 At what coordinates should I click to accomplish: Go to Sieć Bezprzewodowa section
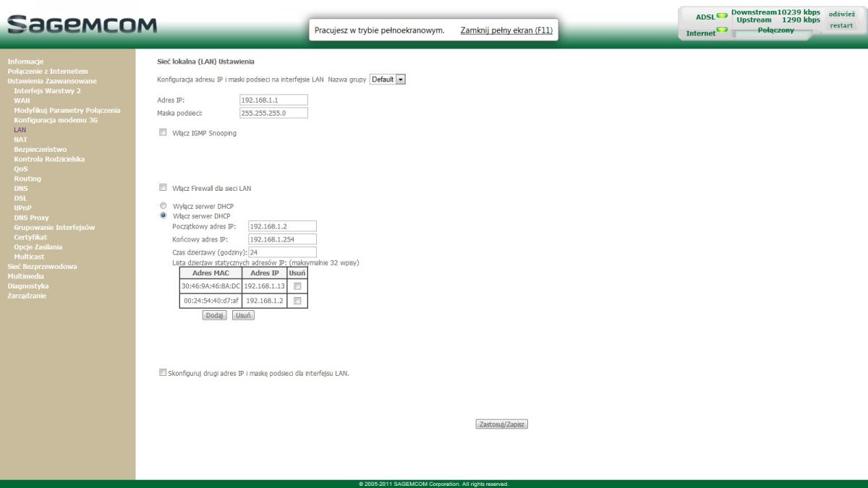42,266
